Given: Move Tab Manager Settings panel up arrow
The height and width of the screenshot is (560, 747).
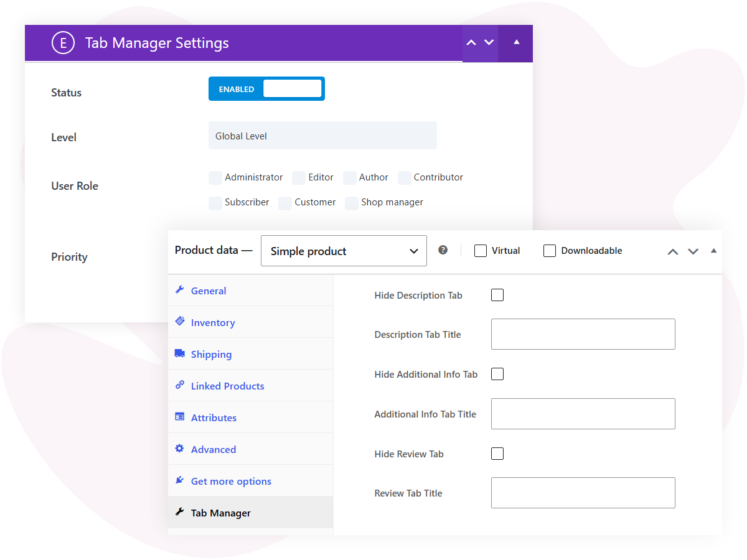Looking at the screenshot, I should pos(471,42).
